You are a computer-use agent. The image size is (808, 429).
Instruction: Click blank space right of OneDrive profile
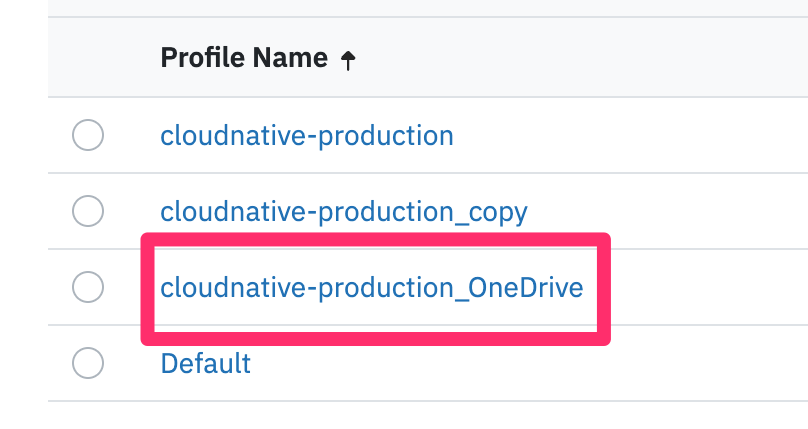pyautogui.click(x=710, y=288)
